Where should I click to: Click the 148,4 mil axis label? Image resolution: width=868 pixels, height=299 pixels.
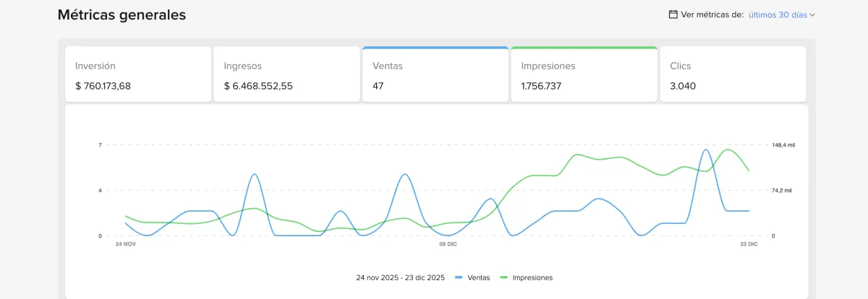pyautogui.click(x=783, y=145)
